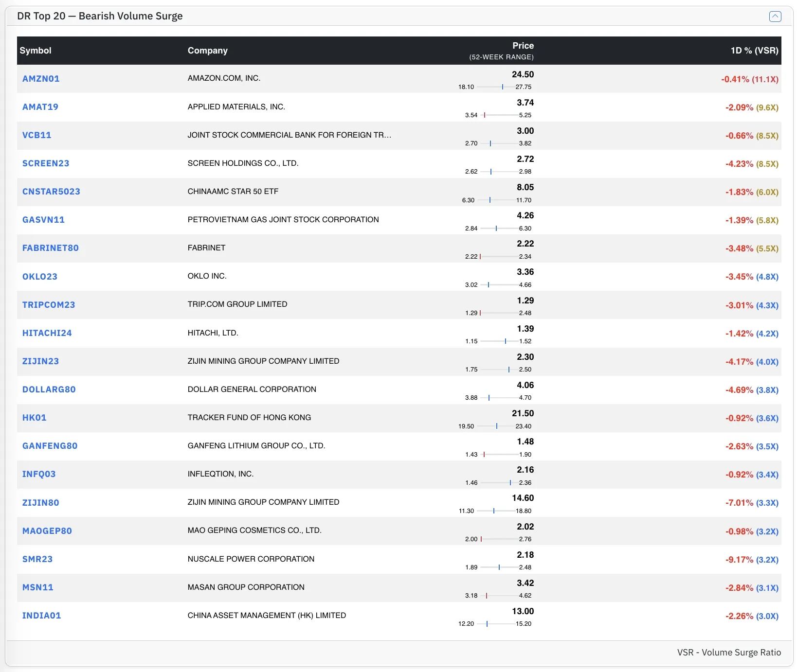Viewport: 797px width, 672px height.
Task: Open the VCB11 symbol link
Action: point(36,135)
